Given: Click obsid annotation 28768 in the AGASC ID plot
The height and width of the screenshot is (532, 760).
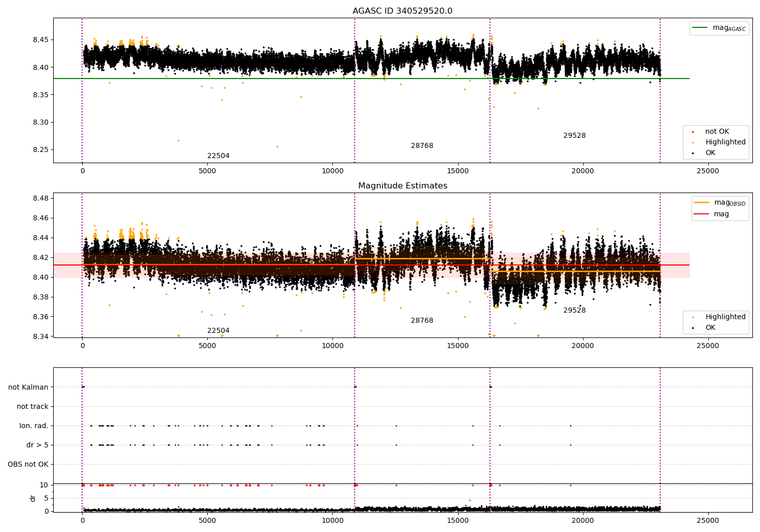Looking at the screenshot, I should pos(422,146).
